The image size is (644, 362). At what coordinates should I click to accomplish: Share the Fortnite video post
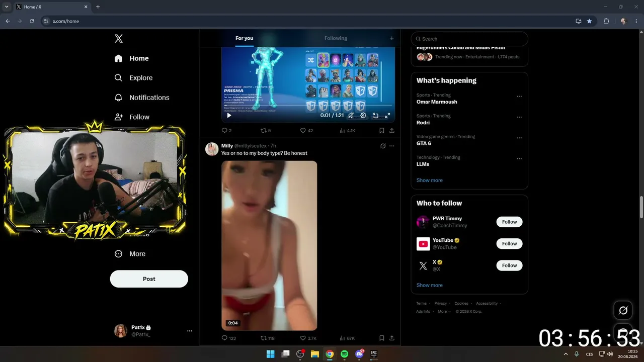(392, 131)
